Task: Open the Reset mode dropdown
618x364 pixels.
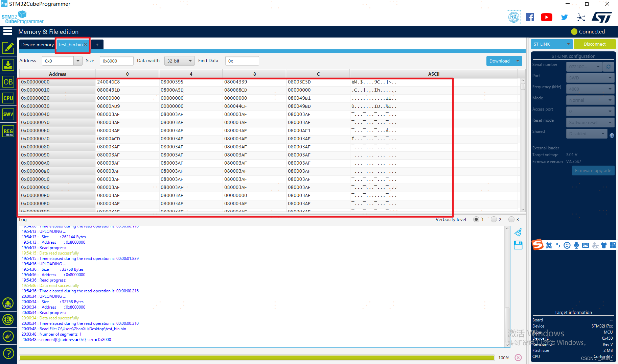Action: click(x=590, y=122)
